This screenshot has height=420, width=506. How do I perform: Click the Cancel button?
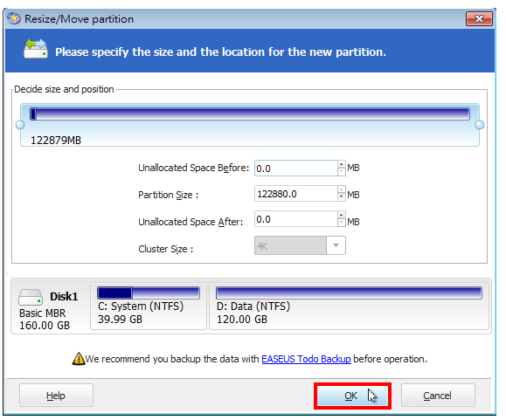438,396
